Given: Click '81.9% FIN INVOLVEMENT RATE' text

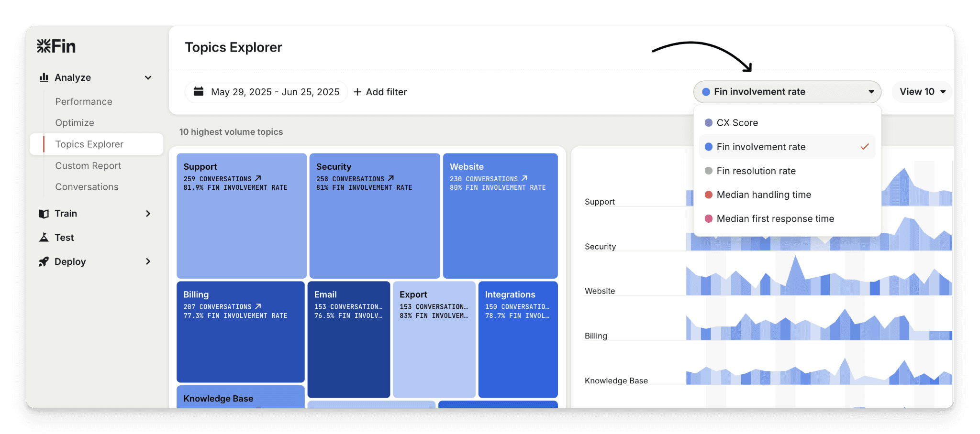Looking at the screenshot, I should [235, 187].
